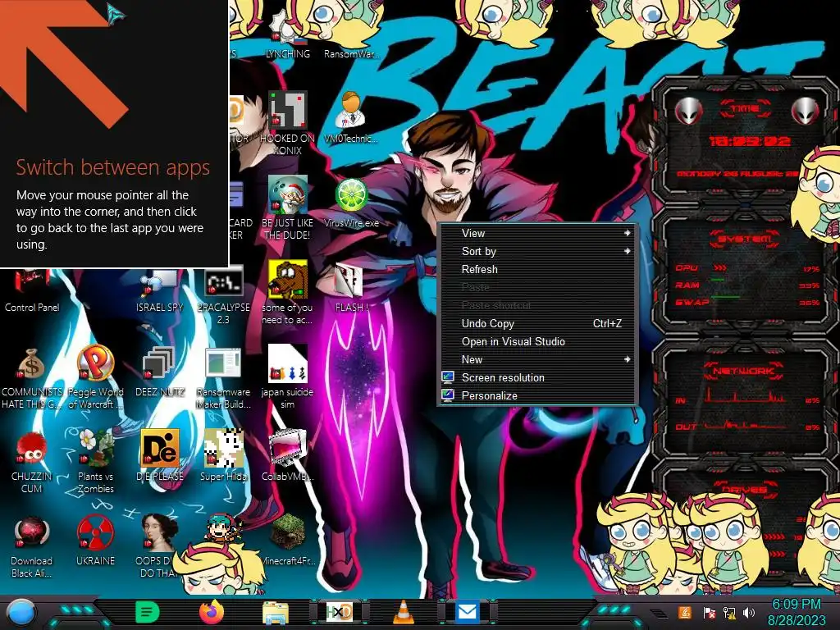Open the DIE PLEASE icon
Viewport: 840px width, 630px height.
160,456
